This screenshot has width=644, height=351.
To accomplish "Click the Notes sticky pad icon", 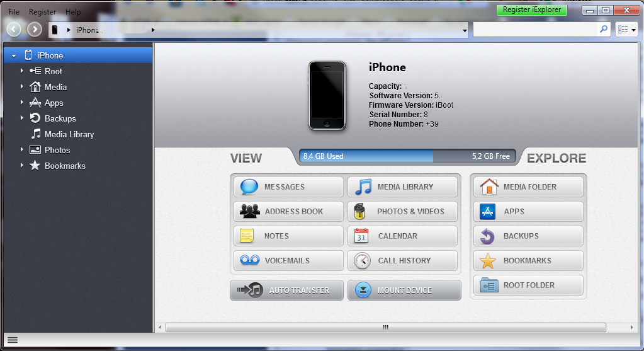I will (x=247, y=236).
